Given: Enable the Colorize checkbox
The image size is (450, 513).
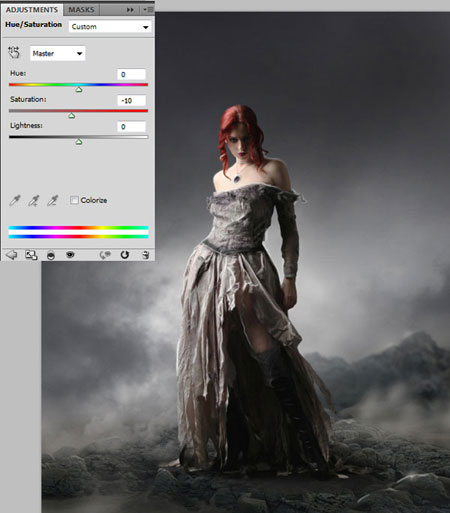Looking at the screenshot, I should click(74, 200).
